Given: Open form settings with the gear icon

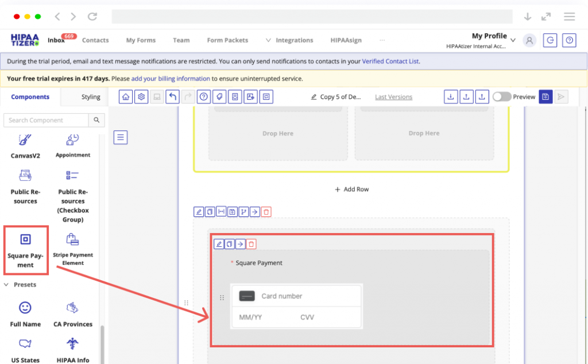Looking at the screenshot, I should tap(141, 96).
